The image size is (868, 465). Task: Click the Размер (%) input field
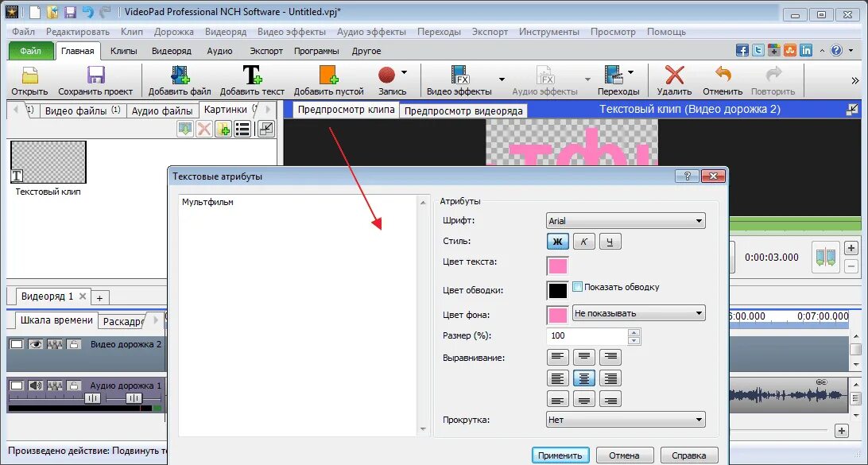pyautogui.click(x=587, y=335)
